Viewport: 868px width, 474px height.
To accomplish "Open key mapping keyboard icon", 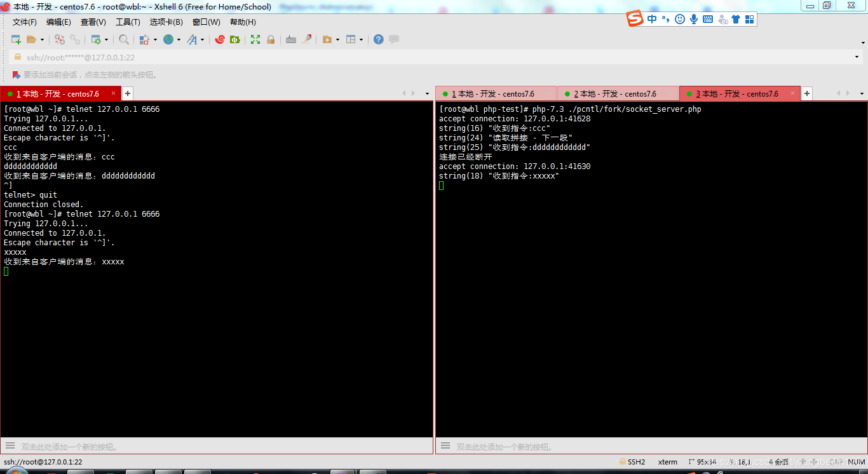I will (x=291, y=39).
